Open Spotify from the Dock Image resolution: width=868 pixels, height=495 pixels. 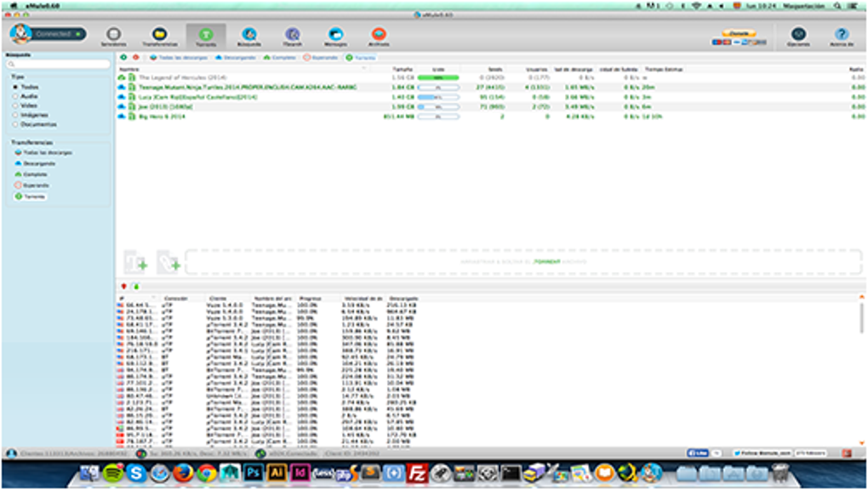tap(113, 474)
